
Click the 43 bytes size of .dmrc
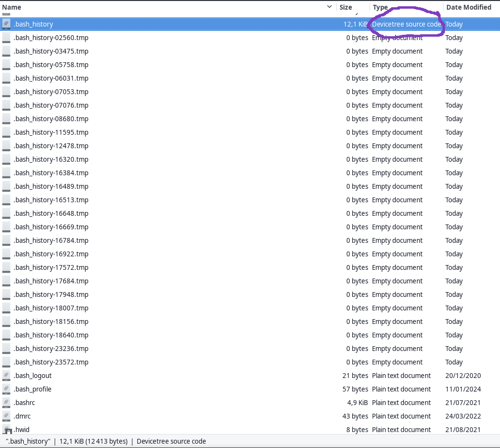[x=355, y=416]
